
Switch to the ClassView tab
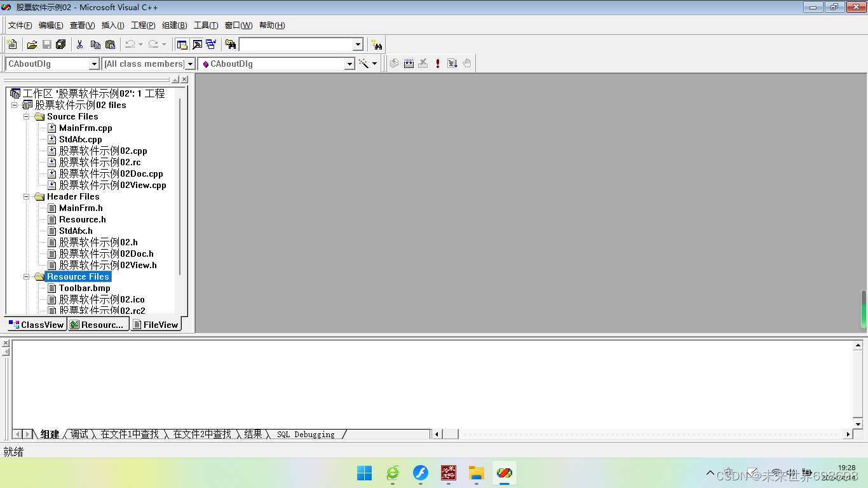click(x=36, y=325)
